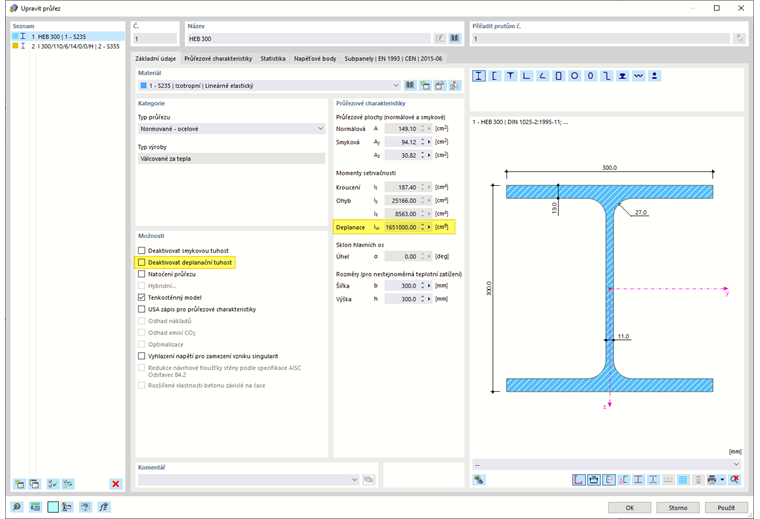Click the Přiřadit prutům č. field
The width and height of the screenshot is (760, 519).
click(601, 38)
